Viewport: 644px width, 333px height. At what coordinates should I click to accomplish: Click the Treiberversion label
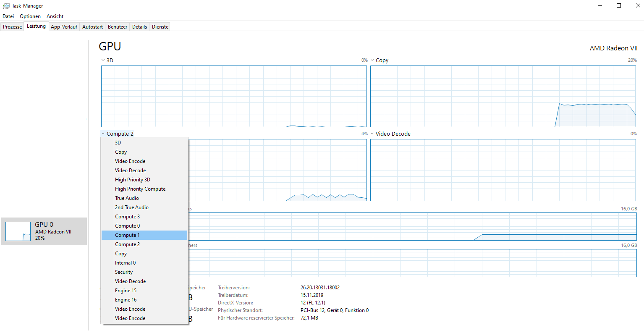[x=234, y=288]
